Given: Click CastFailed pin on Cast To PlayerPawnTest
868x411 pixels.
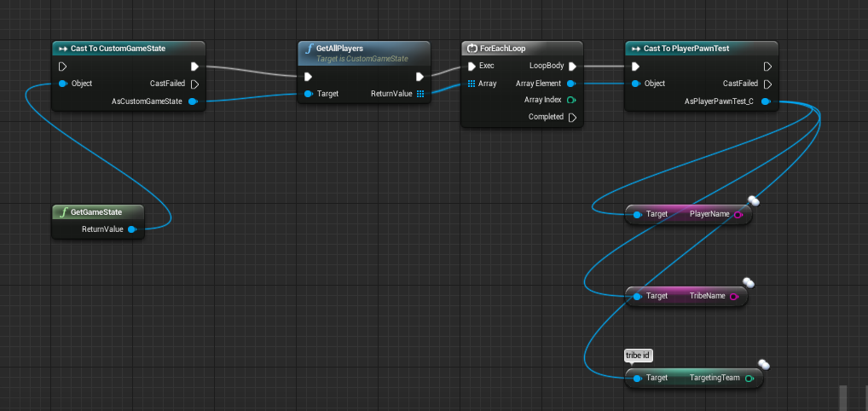Looking at the screenshot, I should pyautogui.click(x=767, y=84).
